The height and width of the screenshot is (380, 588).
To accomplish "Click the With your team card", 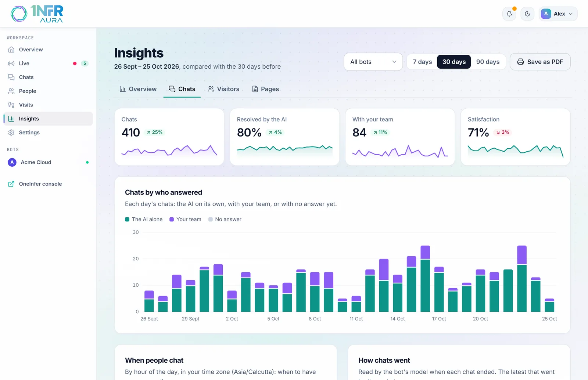I will tap(400, 137).
